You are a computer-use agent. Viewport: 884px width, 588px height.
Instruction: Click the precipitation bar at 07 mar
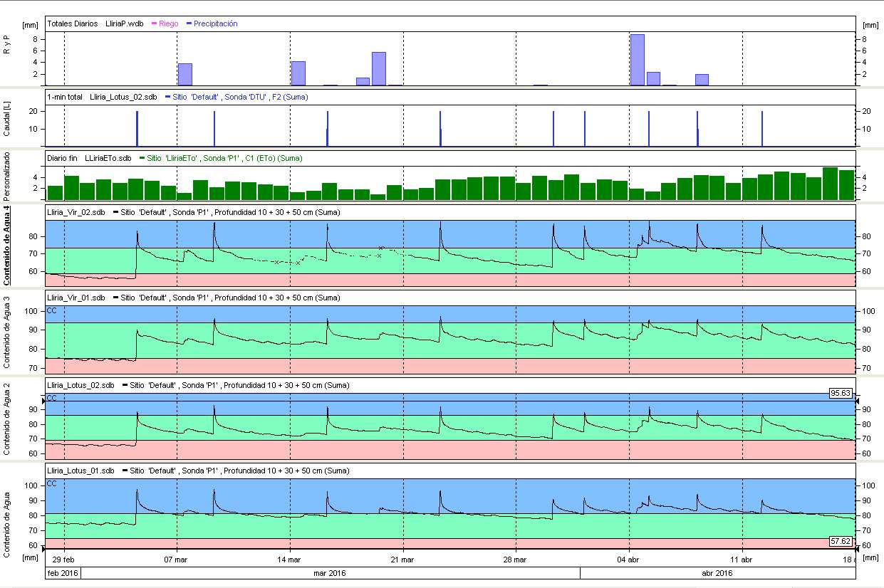184,75
